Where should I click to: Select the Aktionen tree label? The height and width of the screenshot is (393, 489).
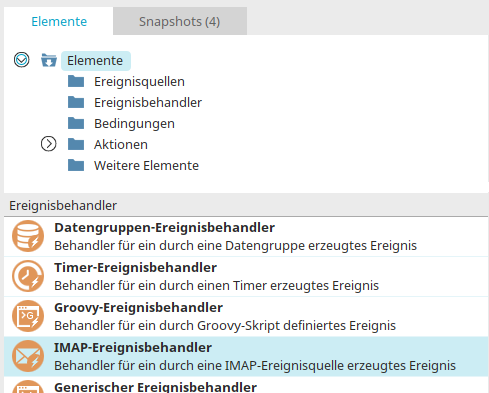(121, 144)
